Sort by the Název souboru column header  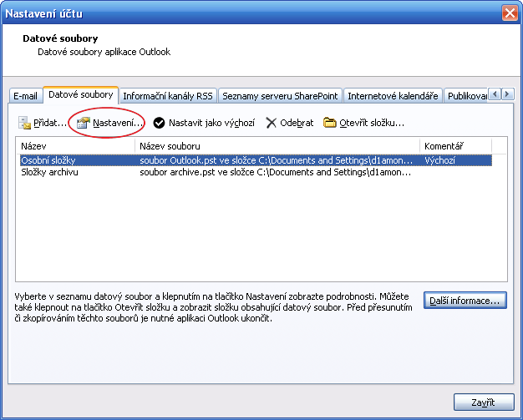point(277,146)
